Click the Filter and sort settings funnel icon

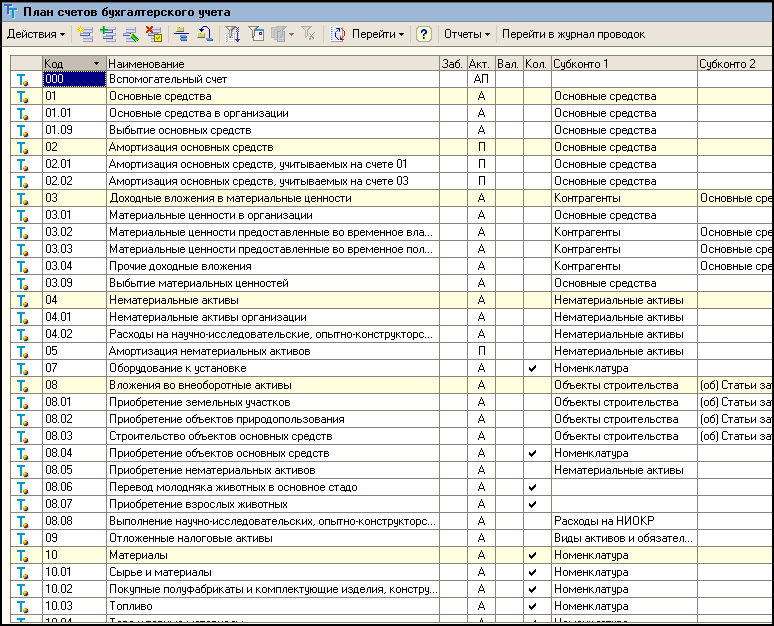click(x=232, y=34)
